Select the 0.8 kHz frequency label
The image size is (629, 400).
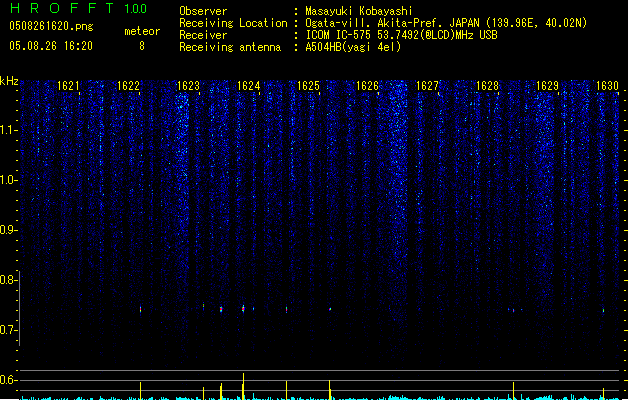coord(8,280)
